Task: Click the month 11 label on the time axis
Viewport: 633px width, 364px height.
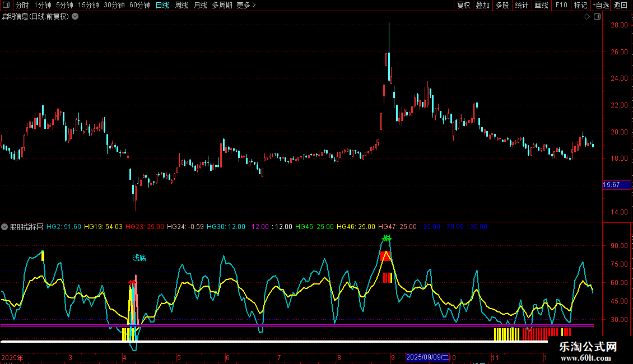Action: [x=495, y=357]
